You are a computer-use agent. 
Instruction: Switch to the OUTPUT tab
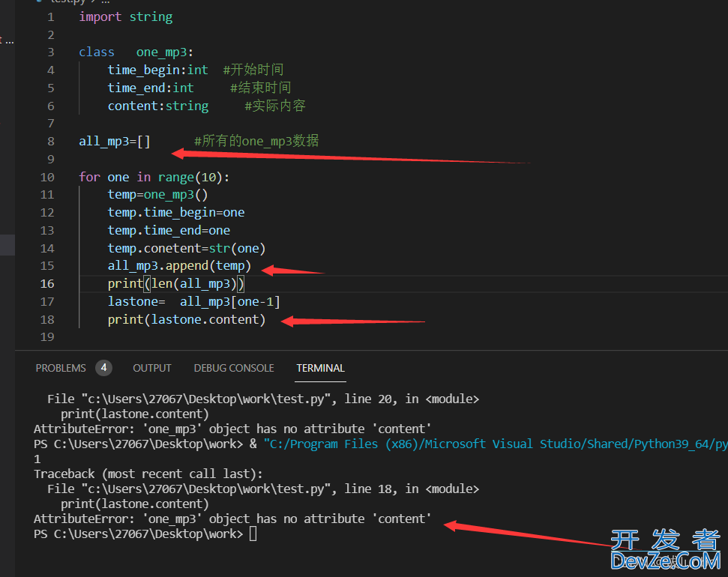152,368
